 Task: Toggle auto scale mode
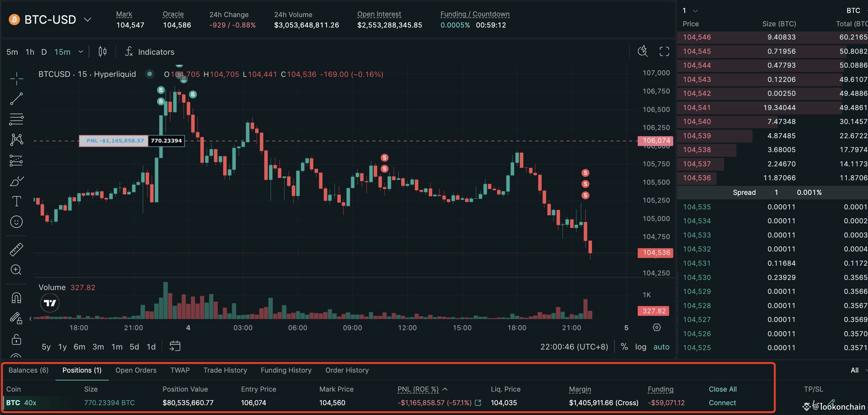(x=661, y=347)
